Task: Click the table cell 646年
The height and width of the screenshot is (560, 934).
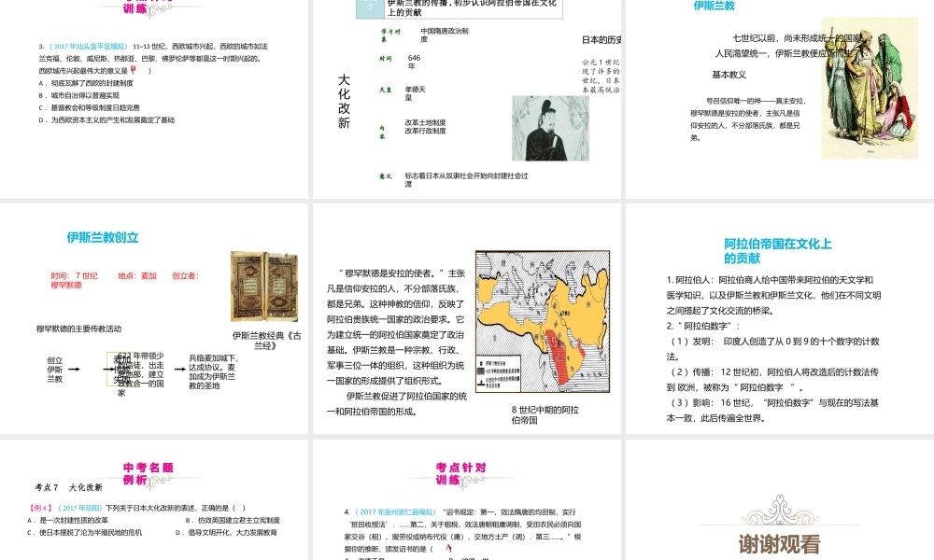Action: (x=414, y=62)
